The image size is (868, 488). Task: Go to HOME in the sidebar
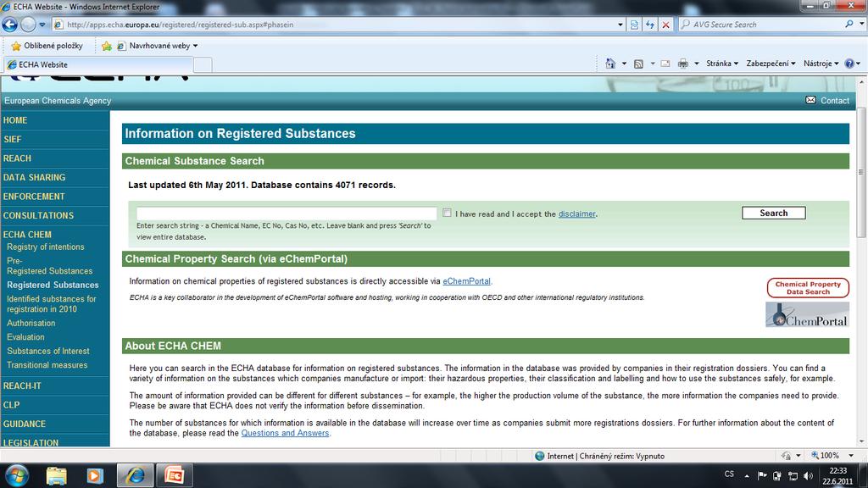[15, 120]
